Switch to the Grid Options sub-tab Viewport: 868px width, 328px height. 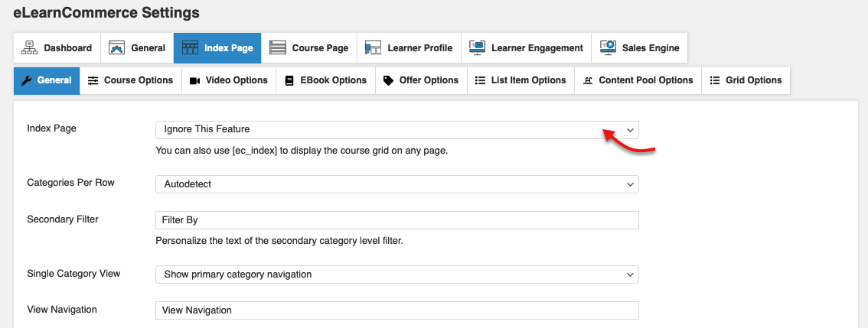pyautogui.click(x=745, y=81)
